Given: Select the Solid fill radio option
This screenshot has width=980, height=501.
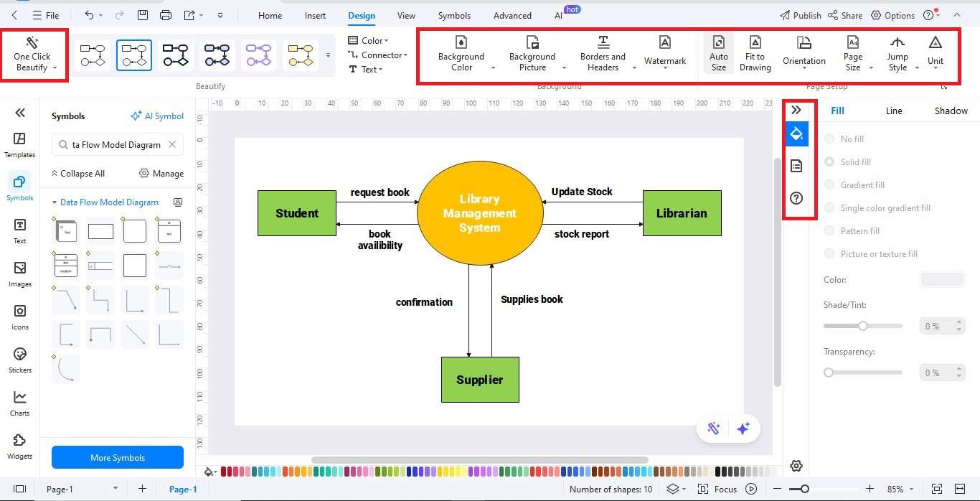Looking at the screenshot, I should click(830, 162).
